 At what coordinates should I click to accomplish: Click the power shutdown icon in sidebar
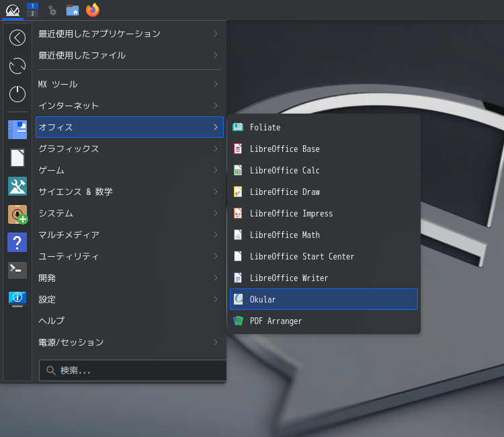pyautogui.click(x=17, y=94)
